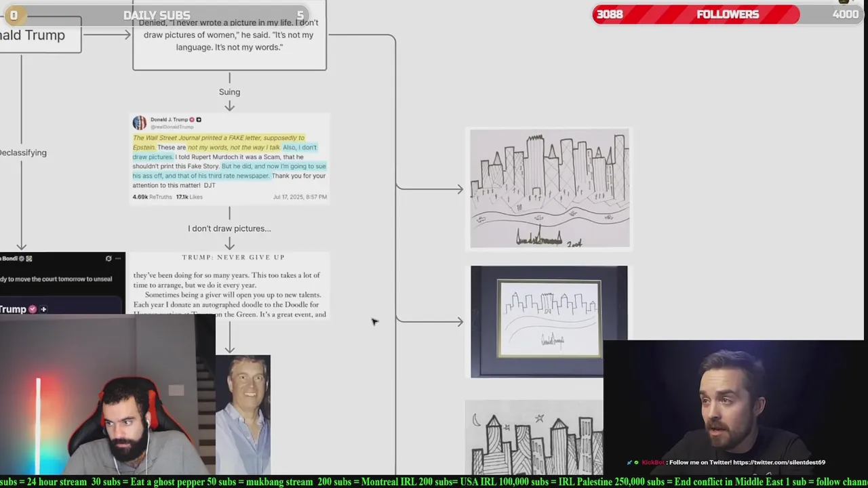Screen dimensions: 868x488
Task: Click pink verified badge next to Trump
Action: click(x=32, y=309)
